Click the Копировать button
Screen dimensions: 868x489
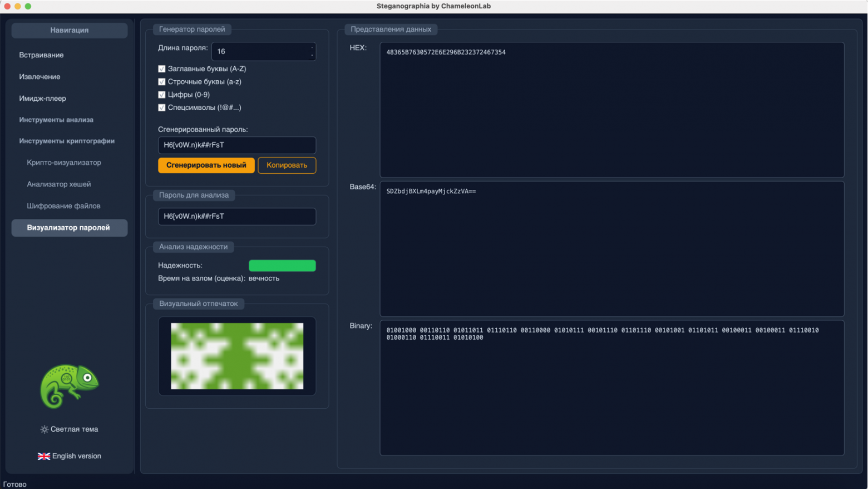(287, 165)
